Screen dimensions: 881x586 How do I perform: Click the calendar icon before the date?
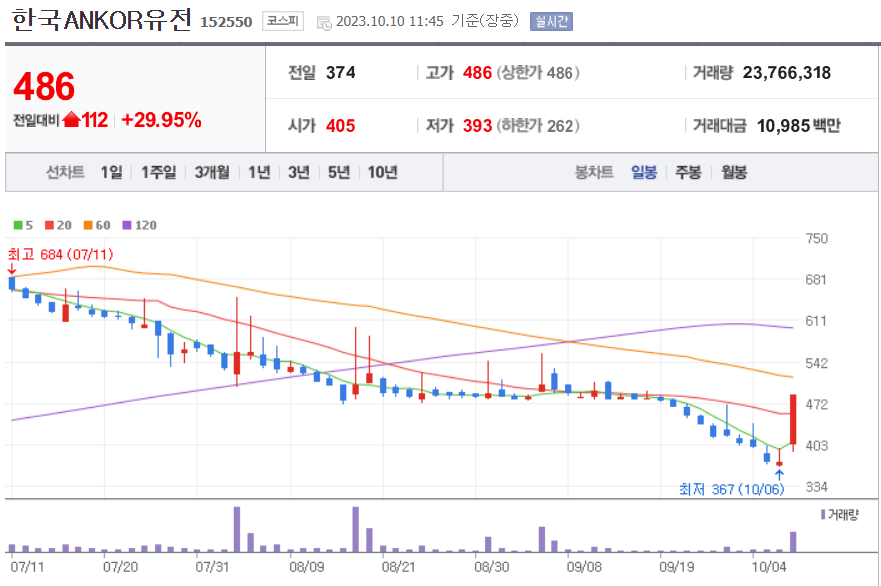point(324,23)
